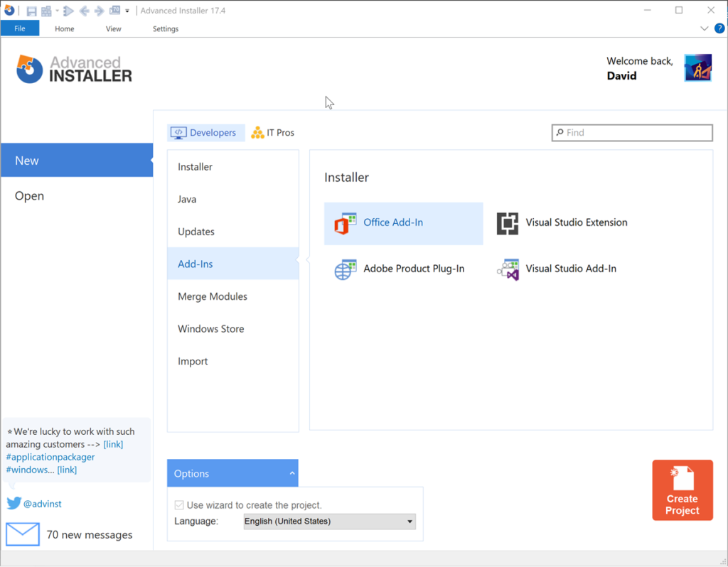Click David's profile avatar
728x567 pixels.
(x=698, y=67)
